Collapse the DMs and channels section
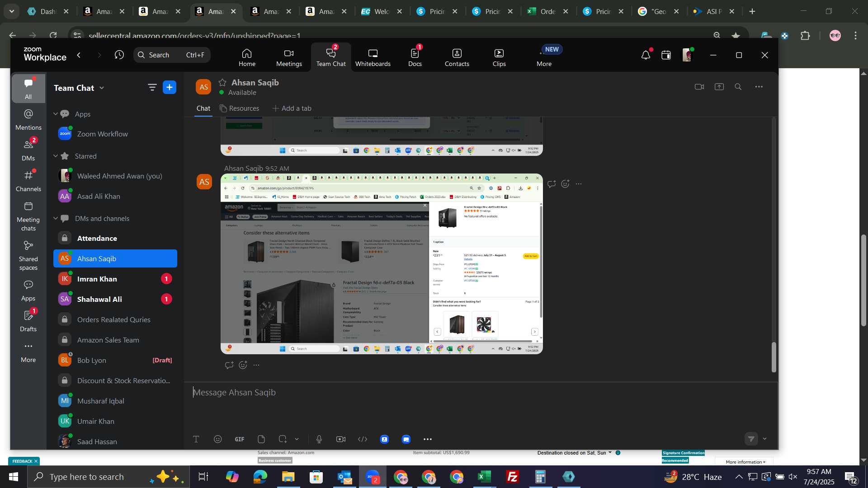 point(56,218)
